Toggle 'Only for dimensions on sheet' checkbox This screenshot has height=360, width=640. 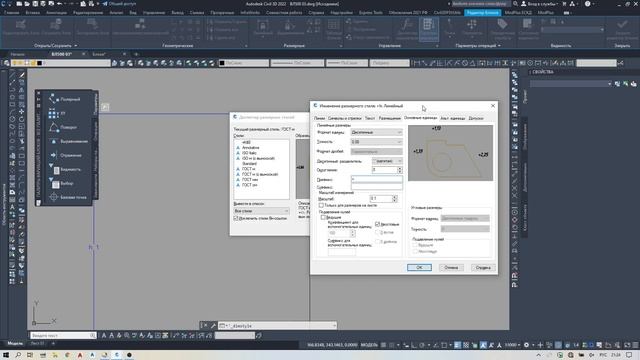[321, 205]
